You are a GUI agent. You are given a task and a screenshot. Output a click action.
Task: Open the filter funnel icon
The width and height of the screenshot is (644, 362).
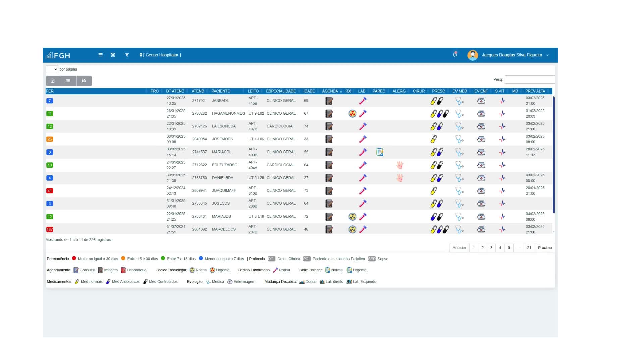[x=127, y=55]
